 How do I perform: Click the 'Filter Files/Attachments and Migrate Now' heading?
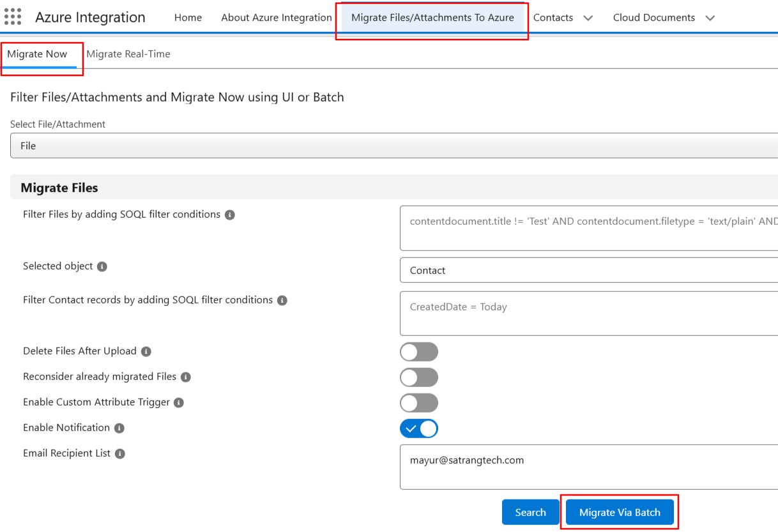pyautogui.click(x=177, y=98)
